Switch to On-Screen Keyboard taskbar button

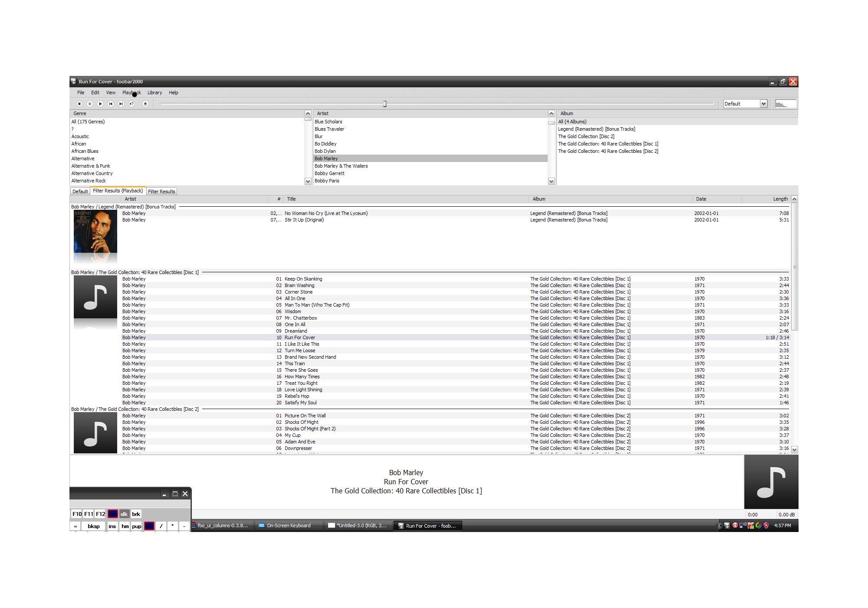(289, 526)
